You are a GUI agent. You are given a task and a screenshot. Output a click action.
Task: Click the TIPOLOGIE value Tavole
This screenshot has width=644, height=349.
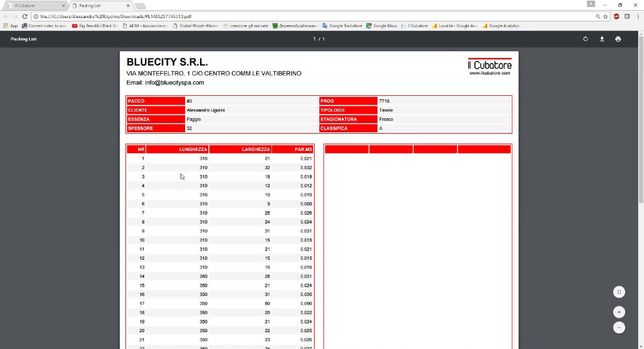point(386,110)
